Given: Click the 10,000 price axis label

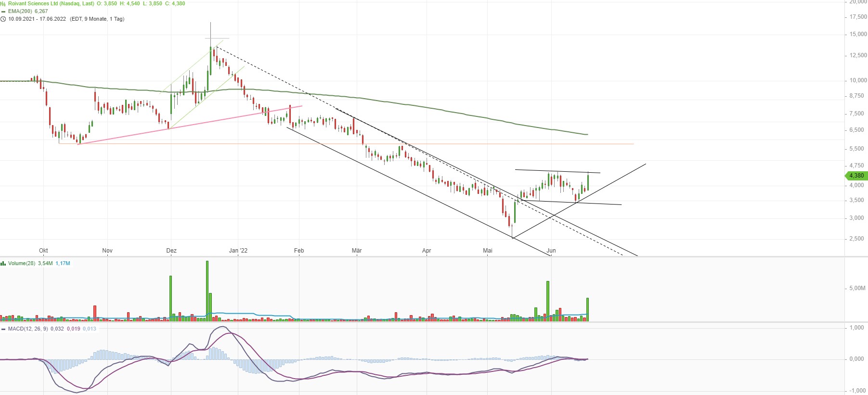Looking at the screenshot, I should point(857,80).
